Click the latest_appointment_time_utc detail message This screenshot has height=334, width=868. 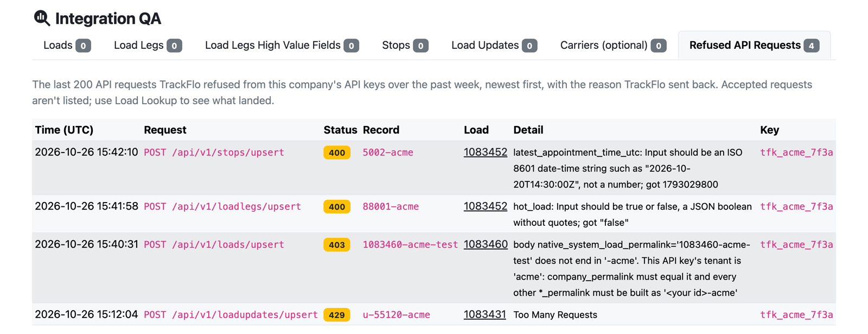(628, 168)
